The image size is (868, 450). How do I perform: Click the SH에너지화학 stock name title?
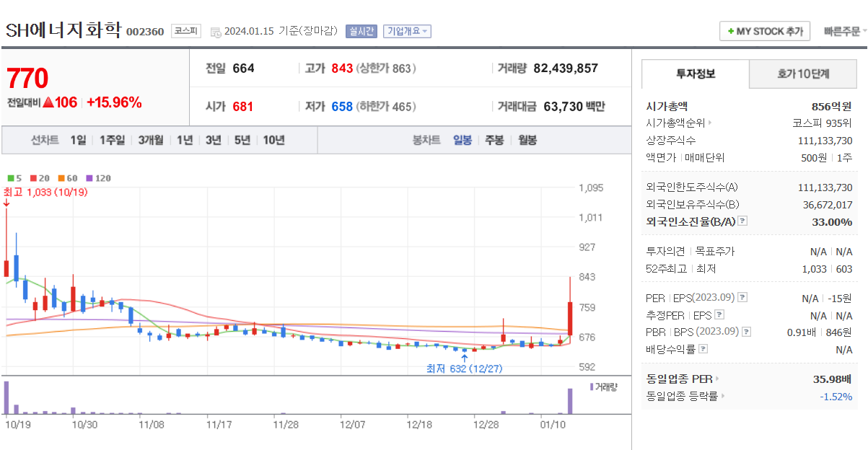63,31
